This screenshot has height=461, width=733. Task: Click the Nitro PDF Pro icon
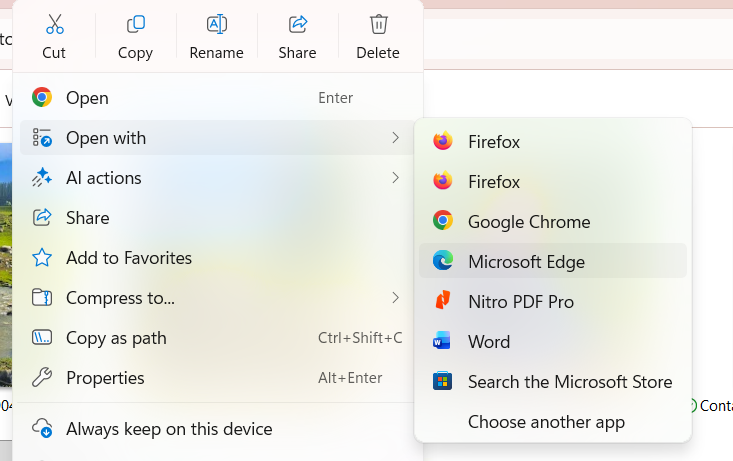tap(443, 300)
